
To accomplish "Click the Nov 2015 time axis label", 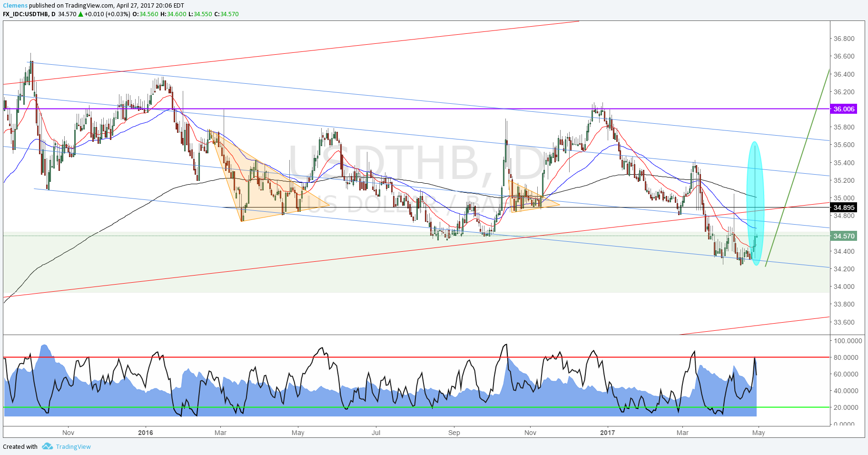I will pos(68,433).
